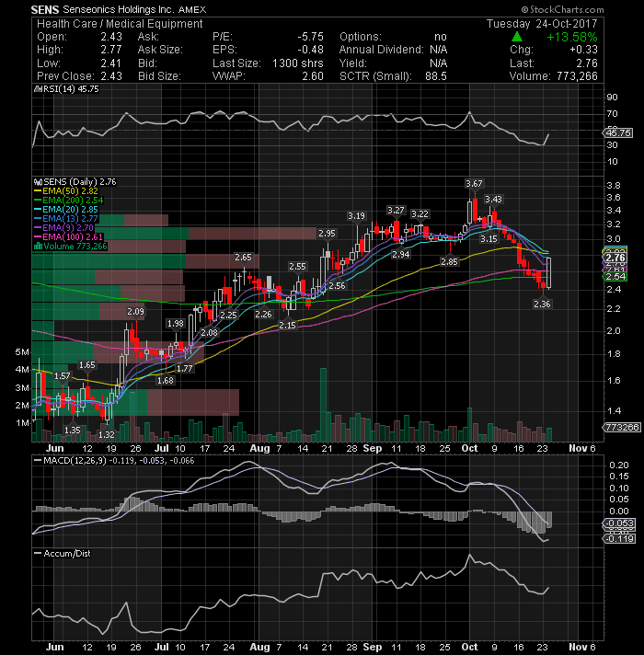Click the MACD(12,26,9) panel label
The height and width of the screenshot is (655, 644).
pos(75,460)
